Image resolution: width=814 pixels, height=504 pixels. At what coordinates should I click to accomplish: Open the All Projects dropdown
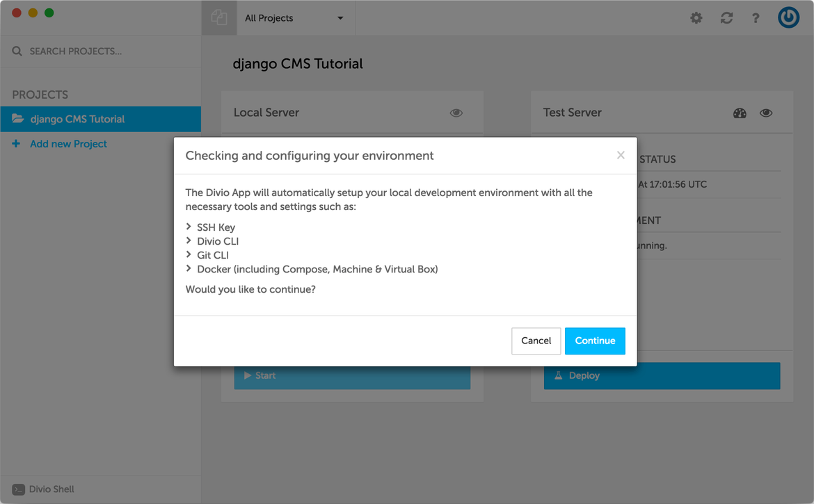point(296,18)
